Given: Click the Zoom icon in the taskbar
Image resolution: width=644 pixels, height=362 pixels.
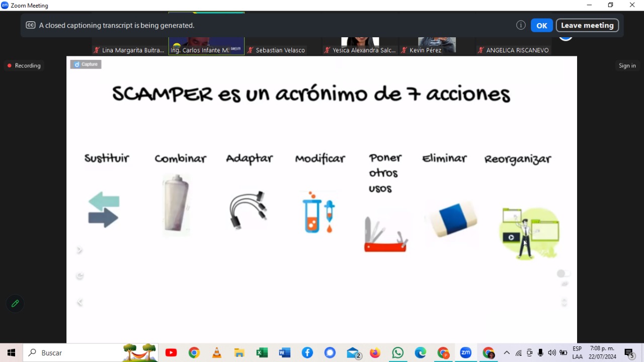Looking at the screenshot, I should [466, 353].
